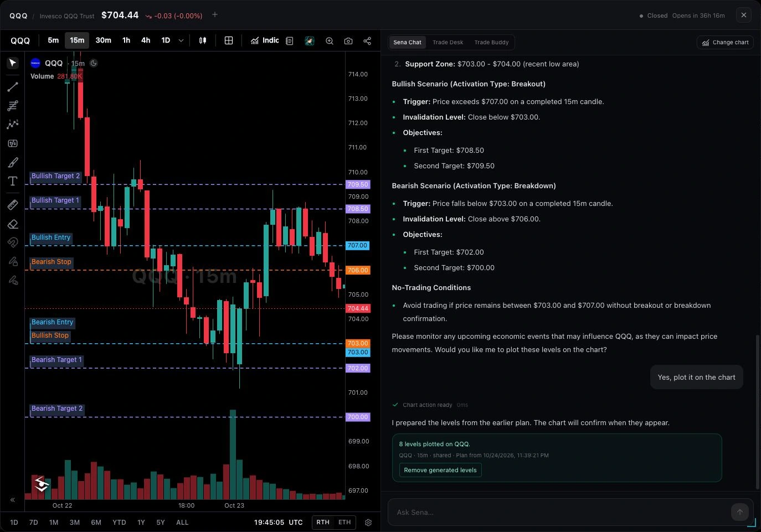Switch chart to 5m timeframe
This screenshot has height=532, width=761.
tap(53, 40)
